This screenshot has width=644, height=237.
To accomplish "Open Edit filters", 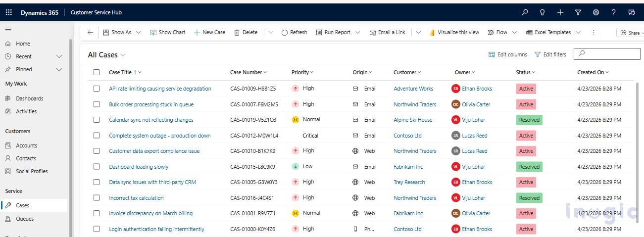I will pyautogui.click(x=550, y=54).
